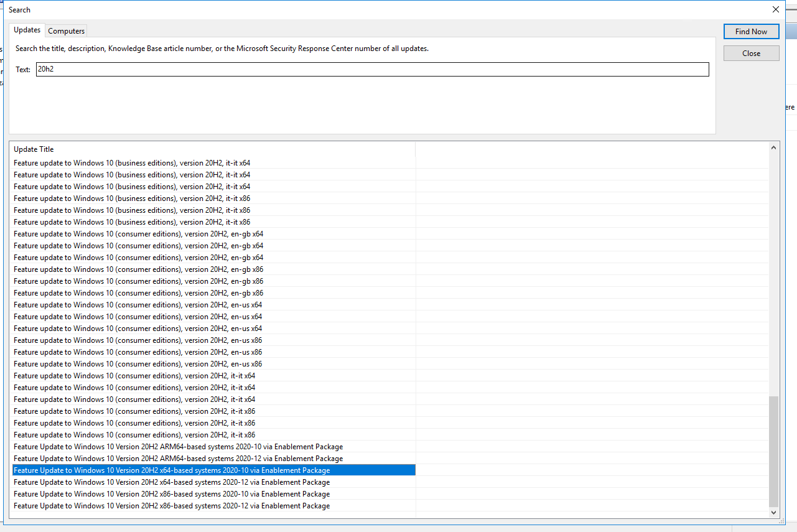Click the Close button
This screenshot has width=797, height=532.
click(x=751, y=53)
